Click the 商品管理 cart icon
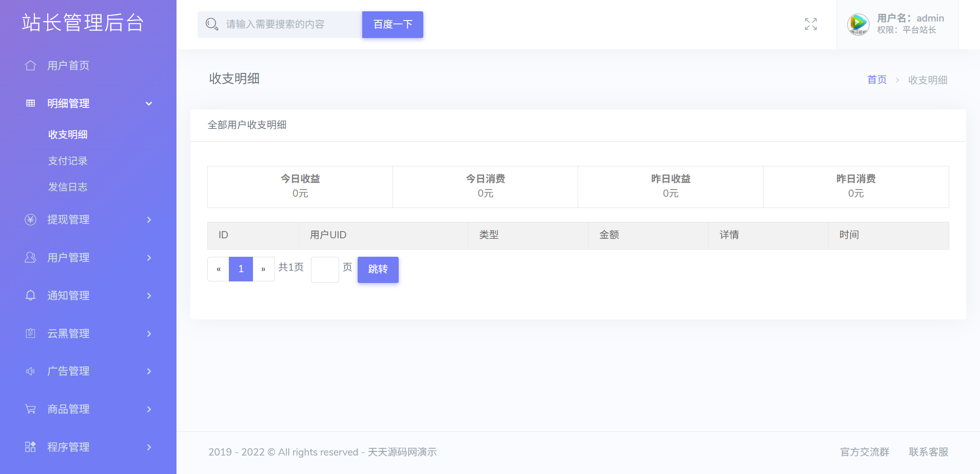 tap(30, 409)
